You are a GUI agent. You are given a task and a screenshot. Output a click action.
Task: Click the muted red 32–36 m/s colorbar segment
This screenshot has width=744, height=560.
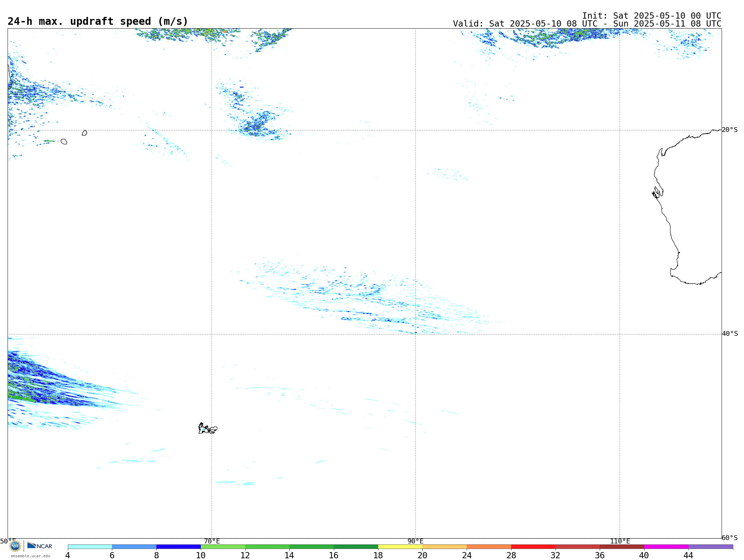point(578,547)
